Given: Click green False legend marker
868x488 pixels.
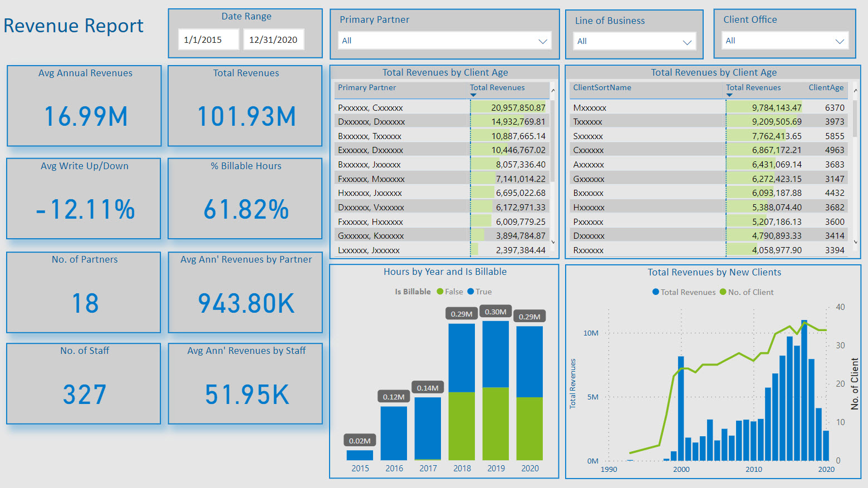Looking at the screenshot, I should click(440, 292).
